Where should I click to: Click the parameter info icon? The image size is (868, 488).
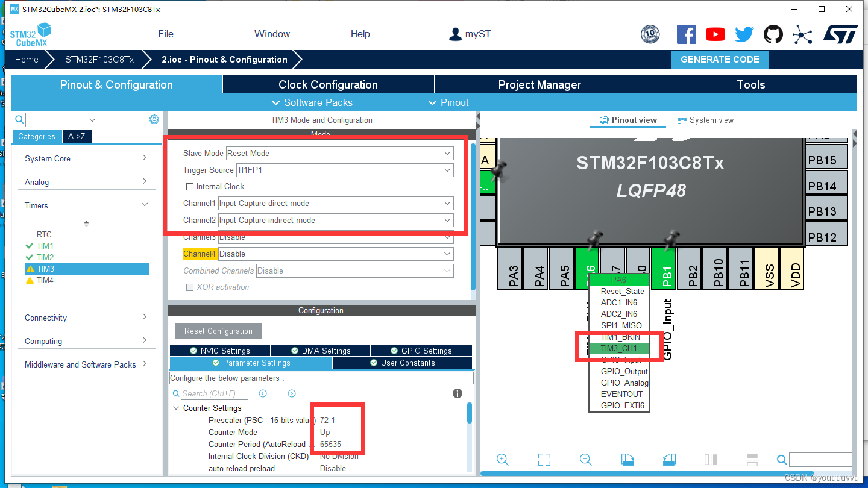458,393
